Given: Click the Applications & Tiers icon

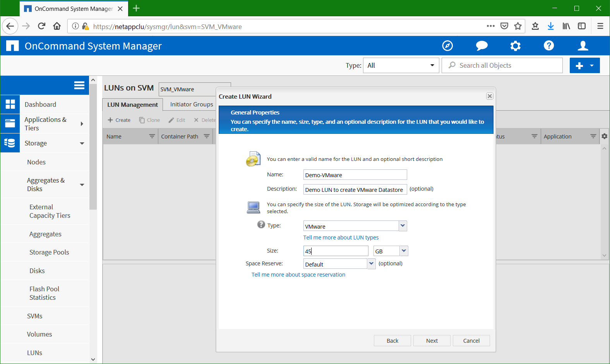Looking at the screenshot, I should [10, 124].
